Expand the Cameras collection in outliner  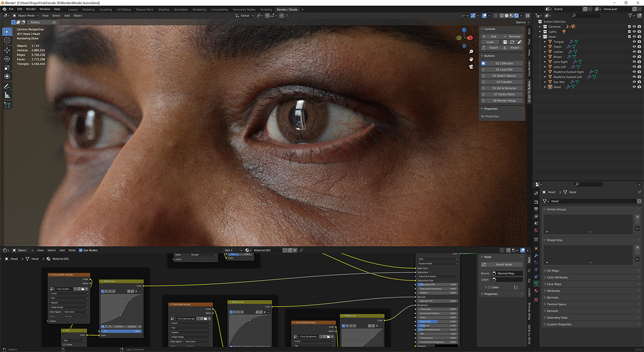541,27
